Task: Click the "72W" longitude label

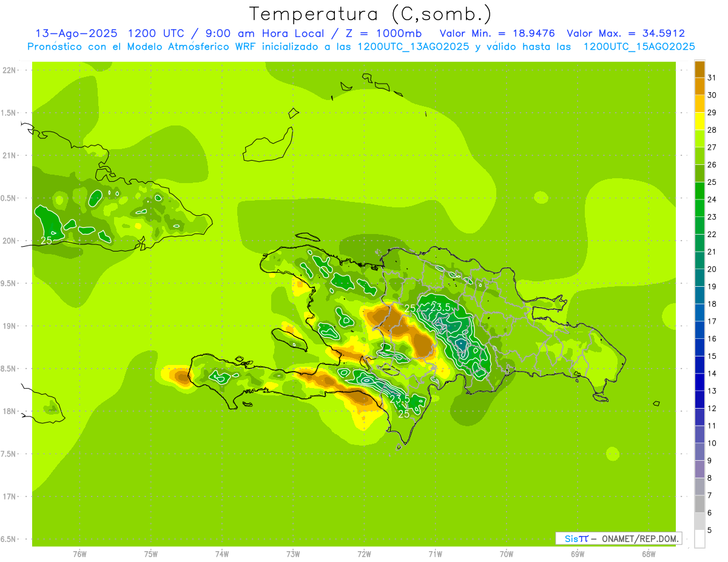Action: point(364,554)
